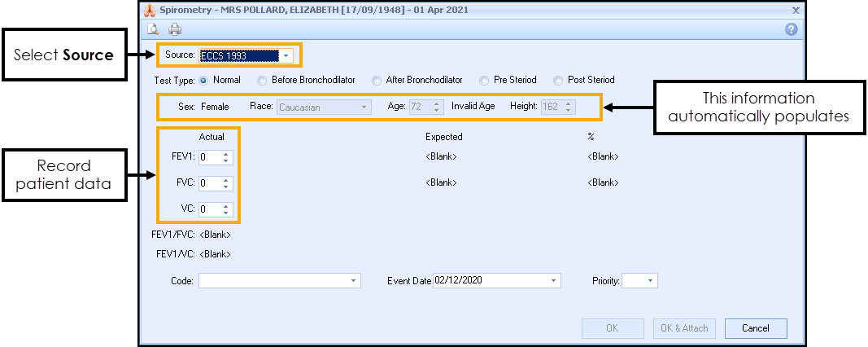Click the Spirometry app icon in title bar
The width and height of the screenshot is (868, 347).
pyautogui.click(x=149, y=10)
